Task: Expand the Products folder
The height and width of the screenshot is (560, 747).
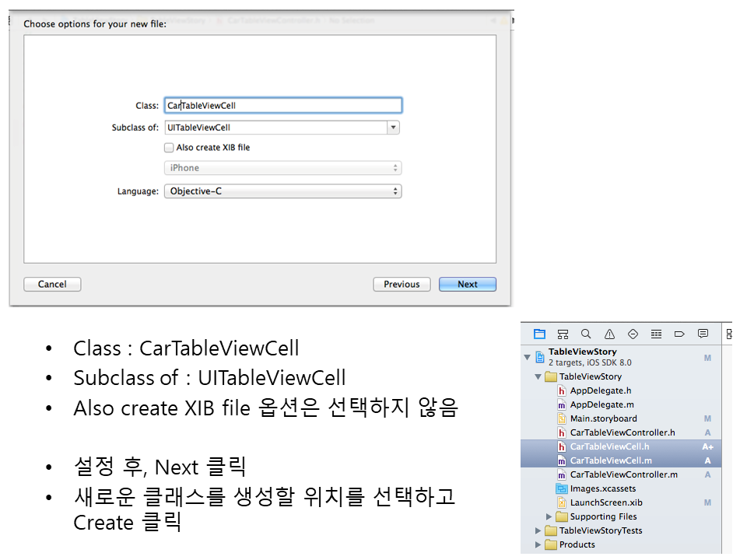Action: [538, 544]
